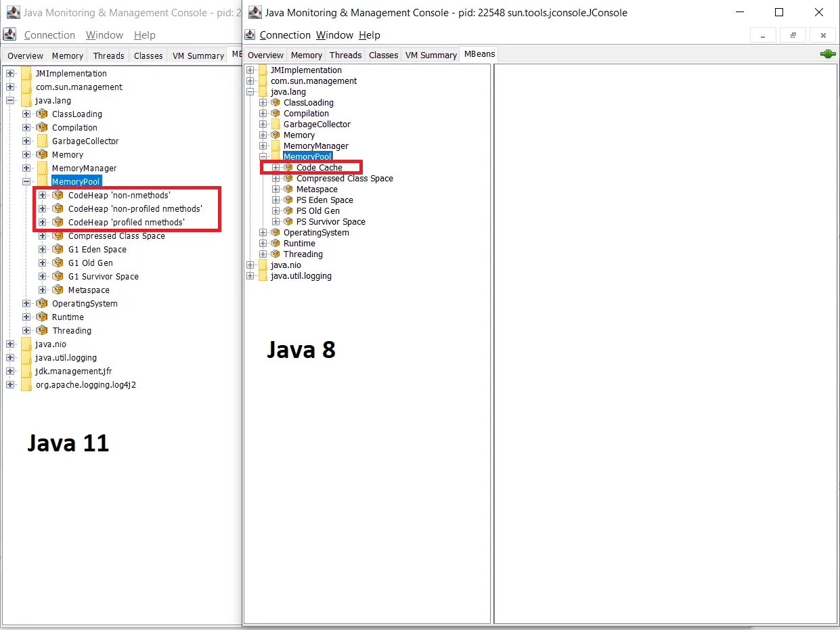Screen dimensions: 840x630
Task: Click the green connection status icon
Action: coord(827,54)
